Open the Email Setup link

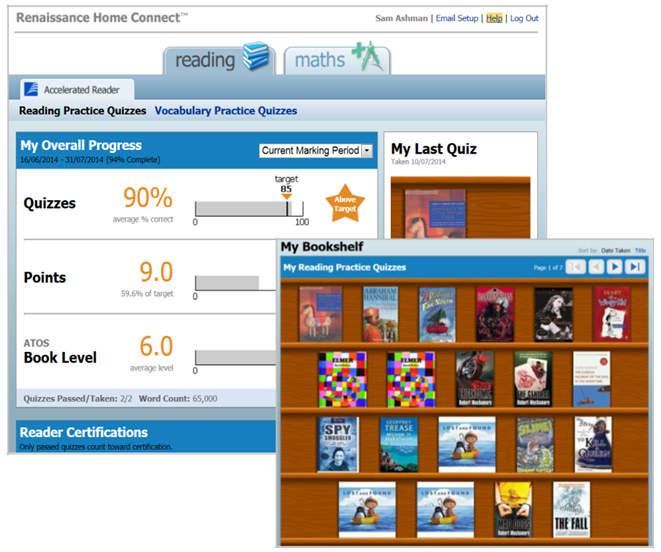(x=457, y=18)
